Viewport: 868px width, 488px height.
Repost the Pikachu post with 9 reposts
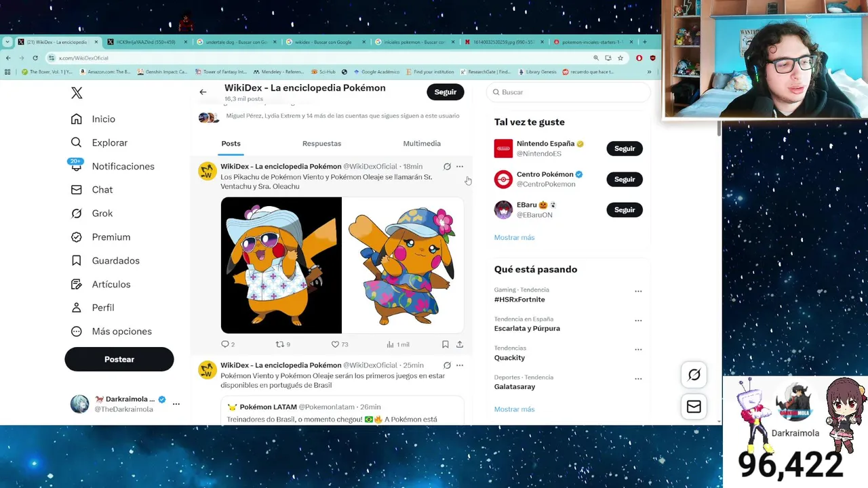[283, 344]
